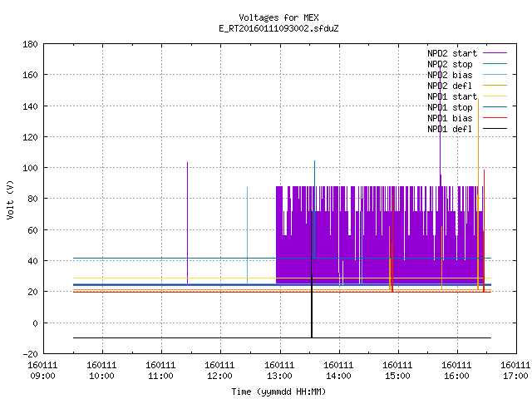Click the x-axis tick label 160111 13:00
Image resolution: width=532 pixels, height=399 pixels.
pos(279,371)
